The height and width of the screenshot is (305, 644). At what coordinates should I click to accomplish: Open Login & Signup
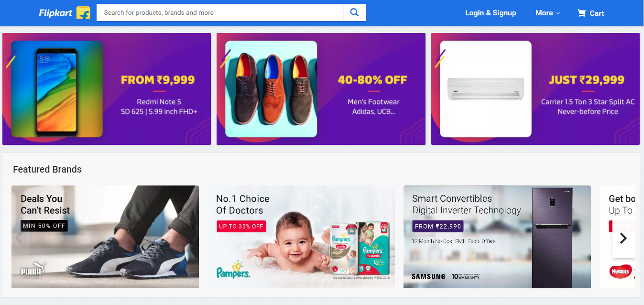[491, 13]
